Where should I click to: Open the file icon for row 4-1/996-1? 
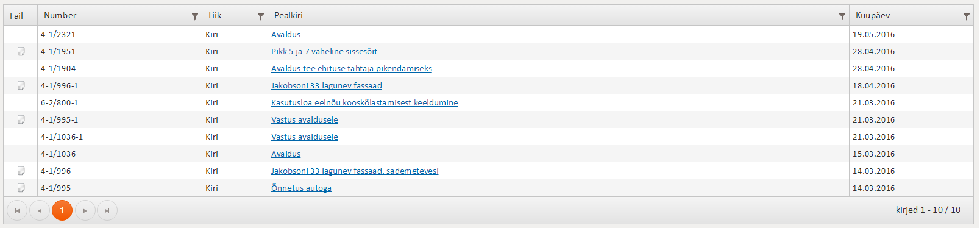pos(21,85)
